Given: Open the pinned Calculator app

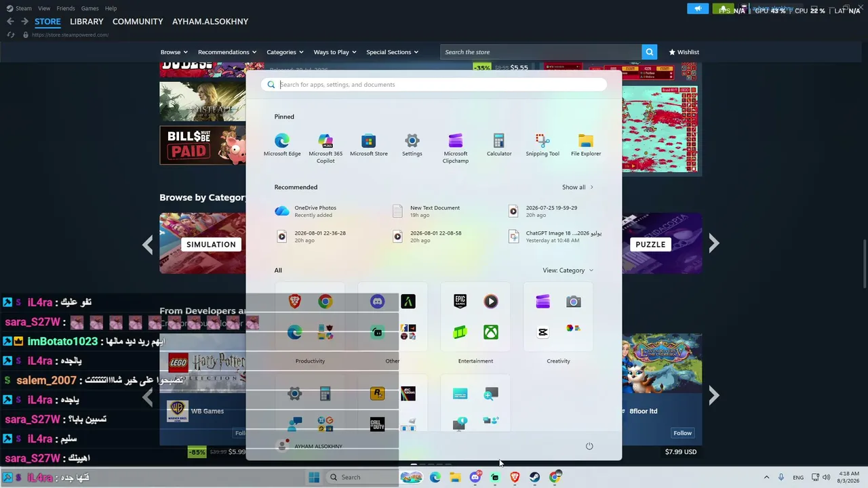Looking at the screenshot, I should click(499, 144).
